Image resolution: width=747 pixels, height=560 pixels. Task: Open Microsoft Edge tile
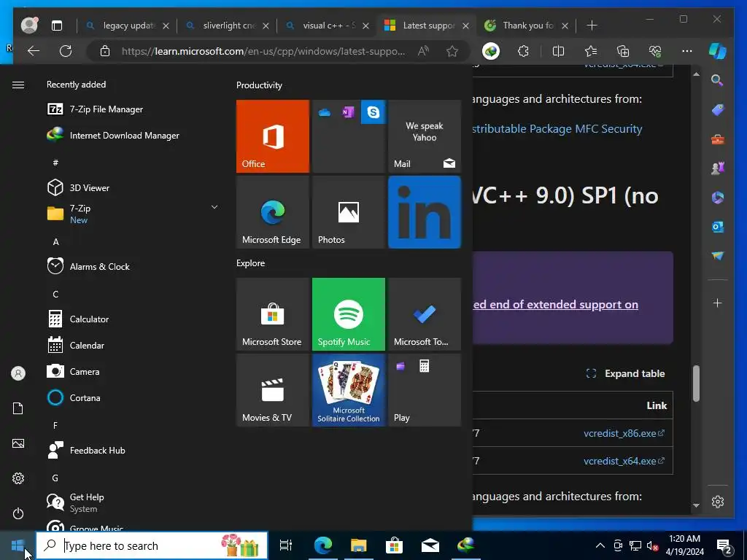(x=273, y=212)
